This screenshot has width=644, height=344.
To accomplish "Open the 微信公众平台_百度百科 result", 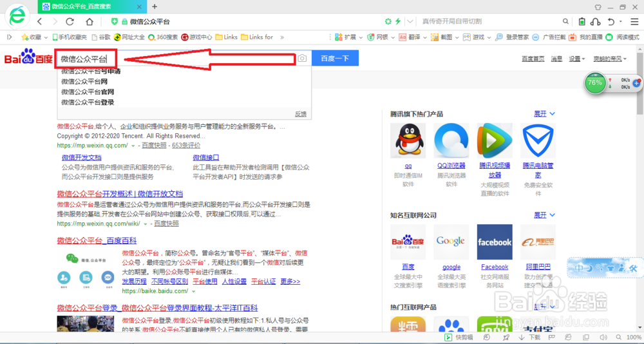I will (x=97, y=240).
